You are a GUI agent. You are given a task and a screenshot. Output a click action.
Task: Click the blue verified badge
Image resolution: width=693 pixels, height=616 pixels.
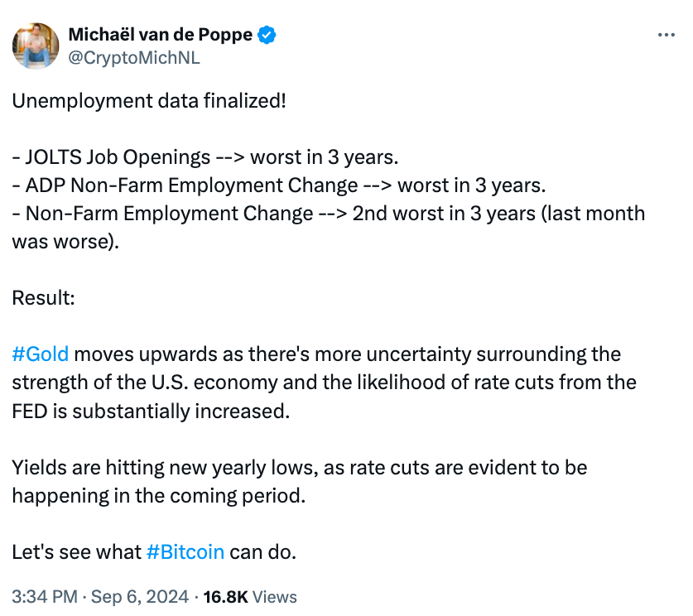[267, 36]
